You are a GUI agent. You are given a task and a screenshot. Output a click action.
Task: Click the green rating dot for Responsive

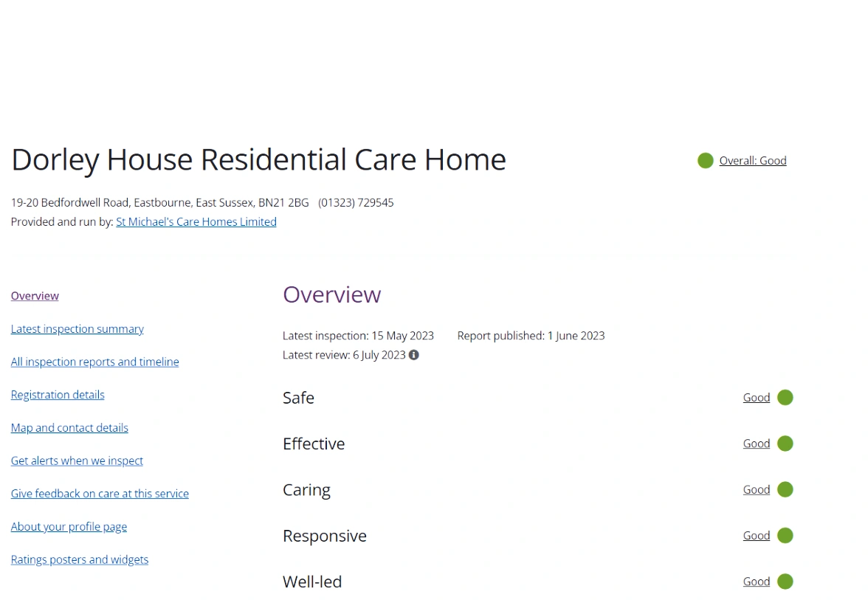[785, 536]
